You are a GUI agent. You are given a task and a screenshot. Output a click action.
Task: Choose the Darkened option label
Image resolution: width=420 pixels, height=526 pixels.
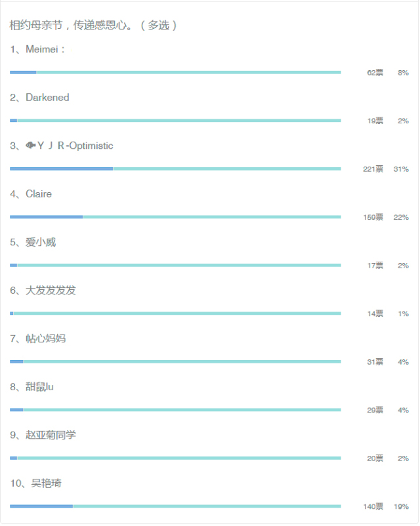click(x=47, y=98)
